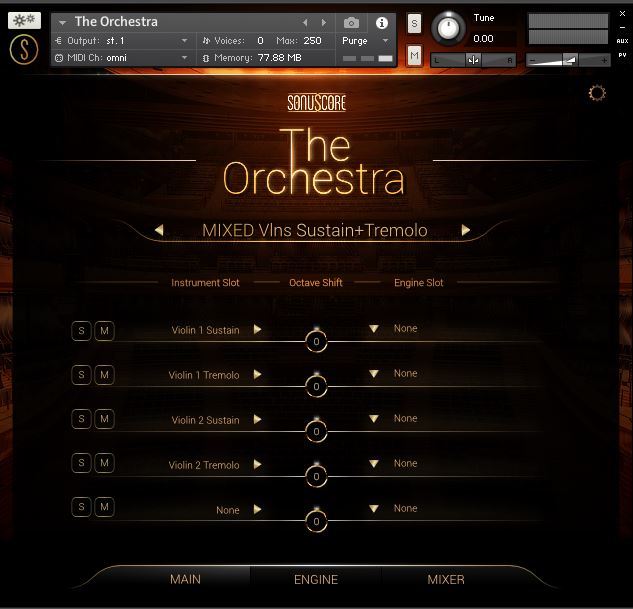Collapse the instrument header triangle

[x=62, y=23]
